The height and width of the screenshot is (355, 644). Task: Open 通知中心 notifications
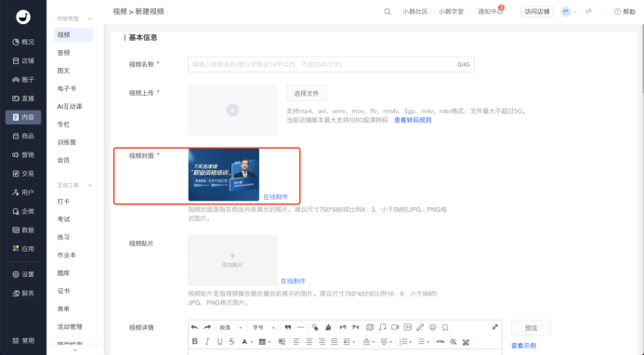pos(490,11)
